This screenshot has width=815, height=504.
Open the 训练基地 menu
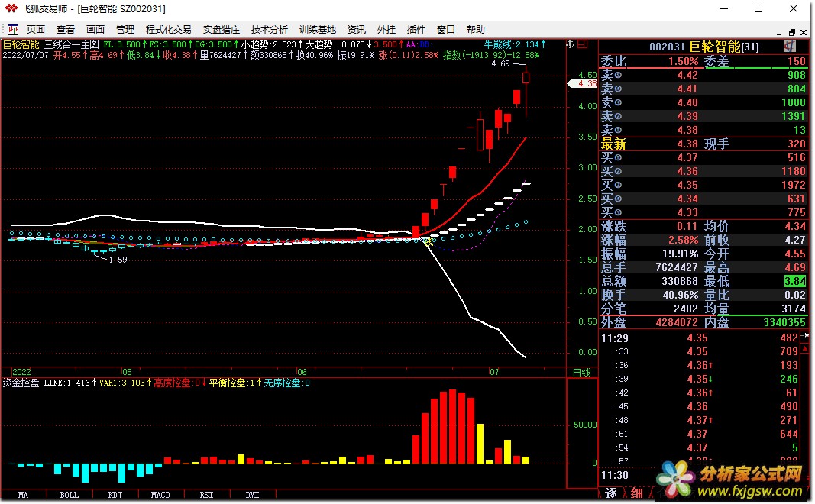(x=318, y=30)
